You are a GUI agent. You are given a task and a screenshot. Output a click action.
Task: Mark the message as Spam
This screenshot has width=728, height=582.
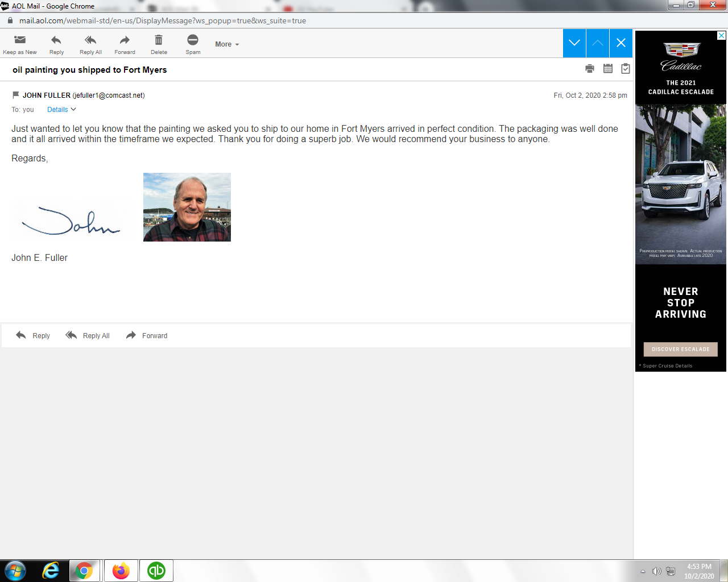pyautogui.click(x=193, y=40)
